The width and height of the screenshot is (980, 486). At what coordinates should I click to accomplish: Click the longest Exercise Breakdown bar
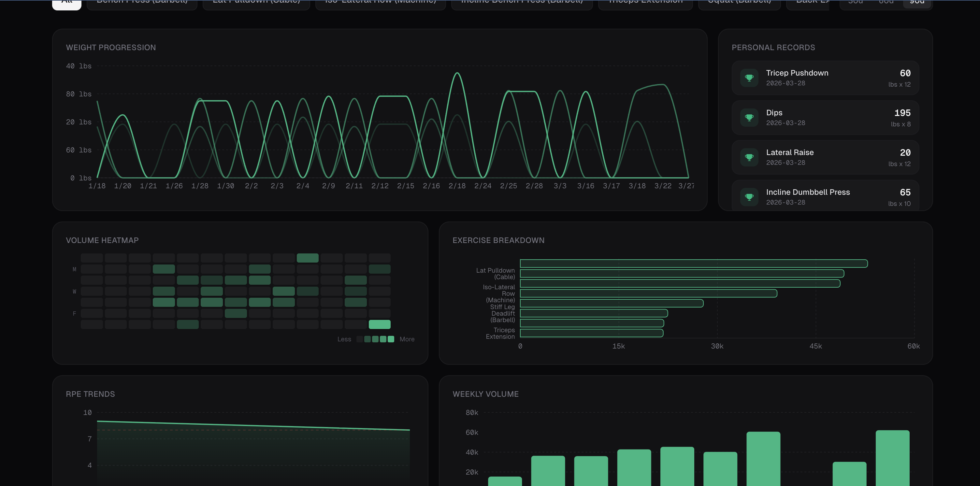693,264
